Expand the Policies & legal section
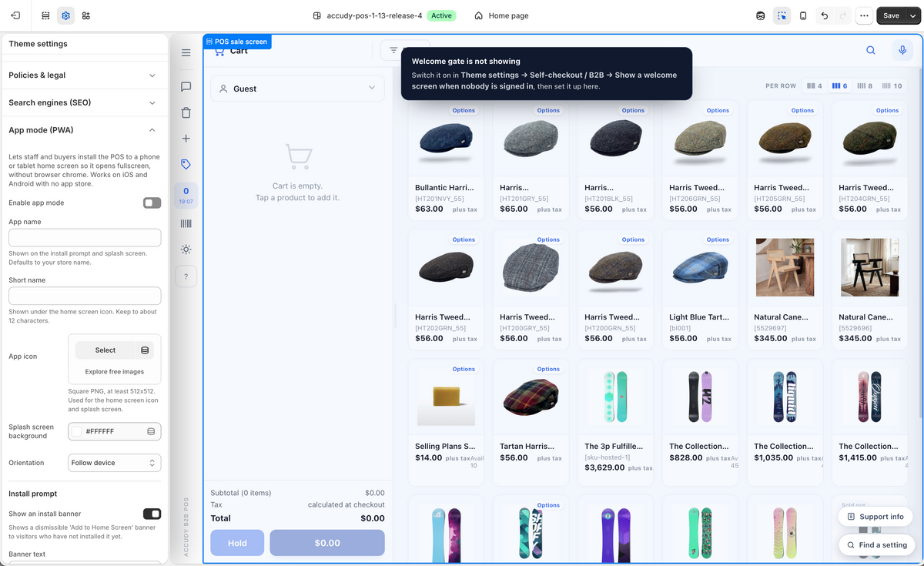 [x=85, y=75]
